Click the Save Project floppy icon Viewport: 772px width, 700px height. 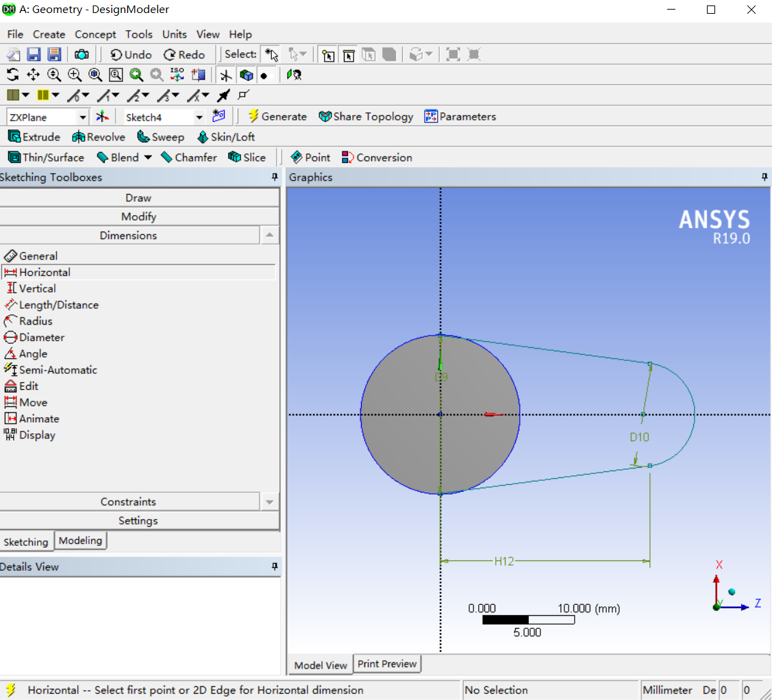[34, 54]
